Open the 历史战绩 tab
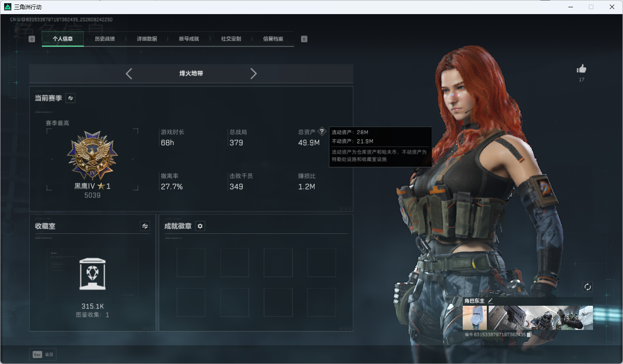The height and width of the screenshot is (364, 623). tap(105, 39)
